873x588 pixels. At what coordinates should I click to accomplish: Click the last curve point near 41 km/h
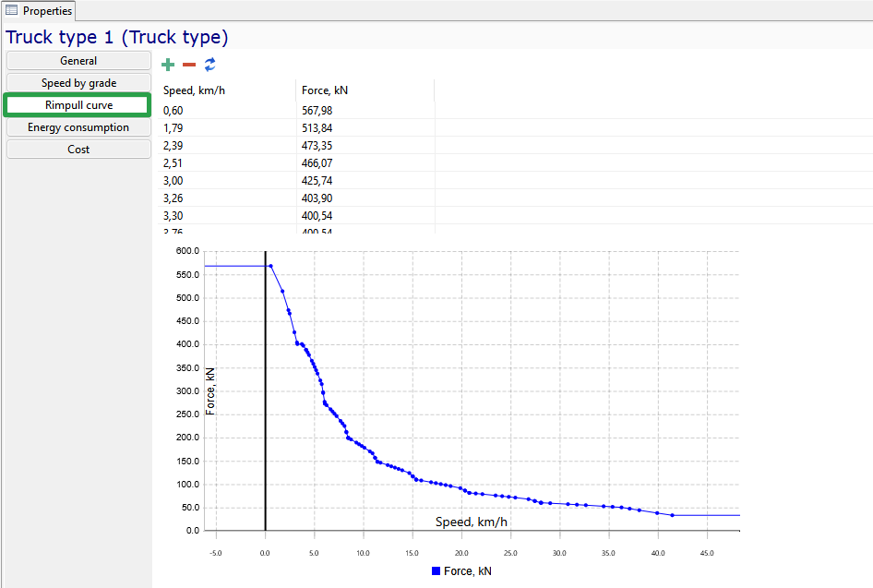pyautogui.click(x=672, y=515)
